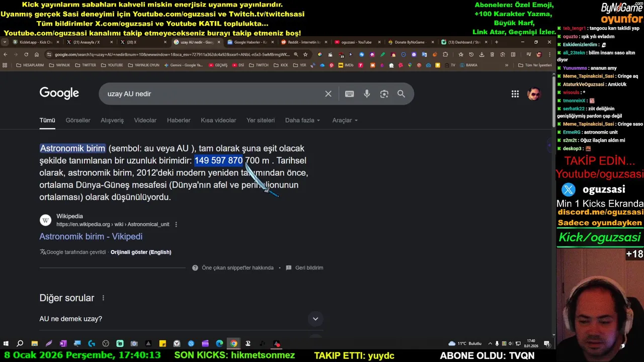Image resolution: width=644 pixels, height=362 pixels.
Task: Open a new Chrome tab
Action: [x=497, y=42]
